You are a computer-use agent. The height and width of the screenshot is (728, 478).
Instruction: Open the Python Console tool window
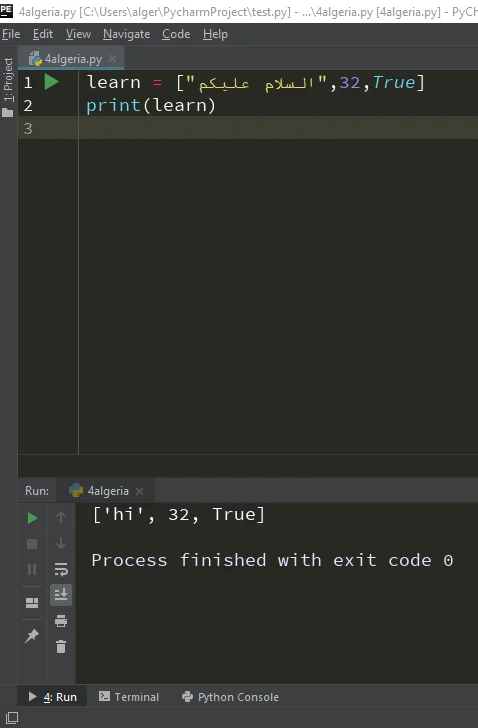coord(231,697)
